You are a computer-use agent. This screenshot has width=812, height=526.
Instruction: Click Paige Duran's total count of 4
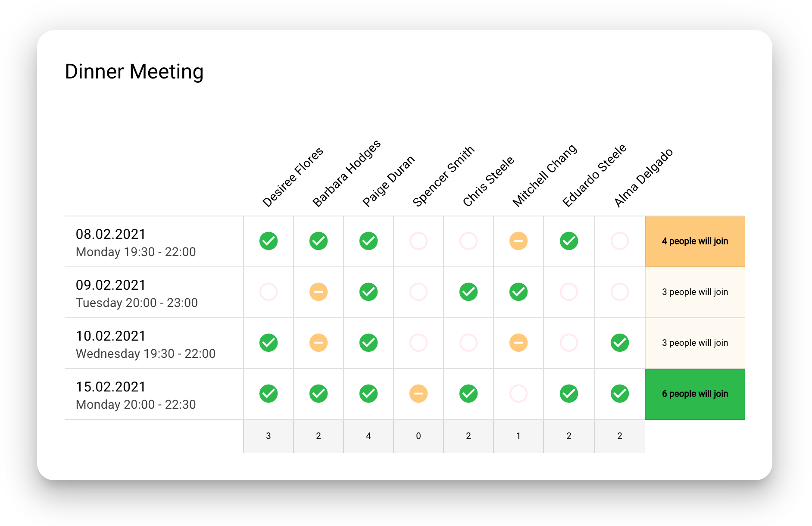[369, 436]
